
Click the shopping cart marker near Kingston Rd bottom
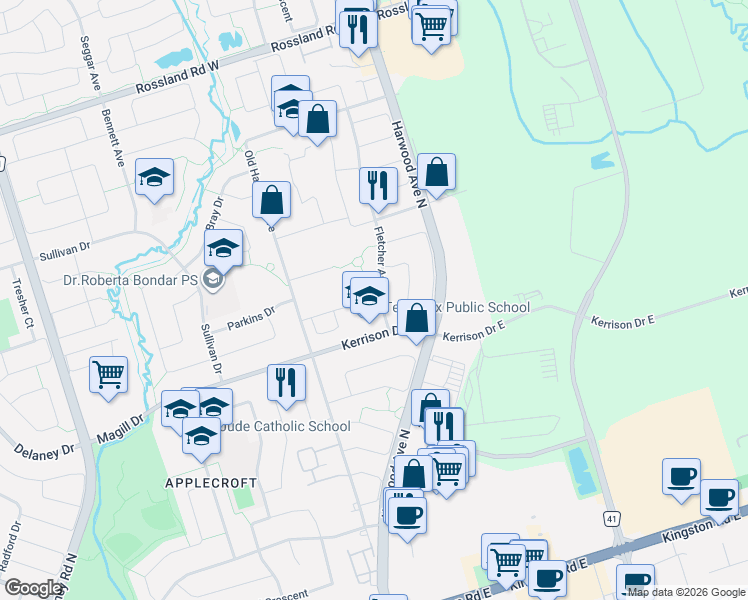pos(507,563)
